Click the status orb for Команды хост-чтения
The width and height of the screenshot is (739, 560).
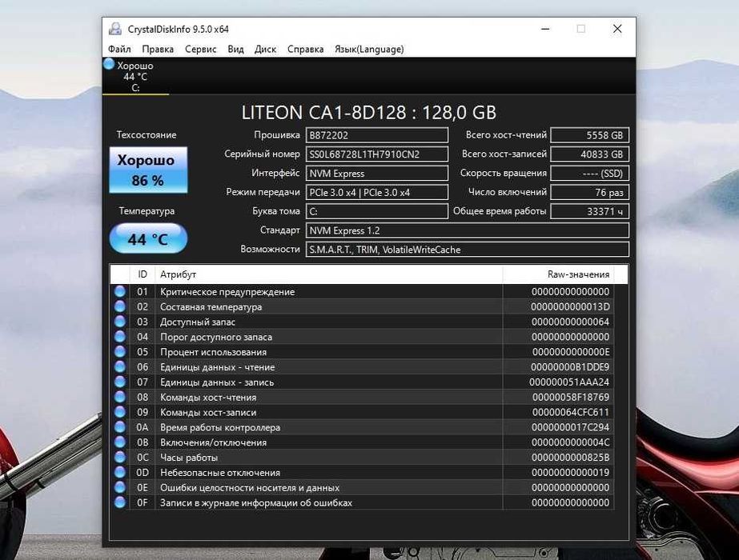point(120,397)
